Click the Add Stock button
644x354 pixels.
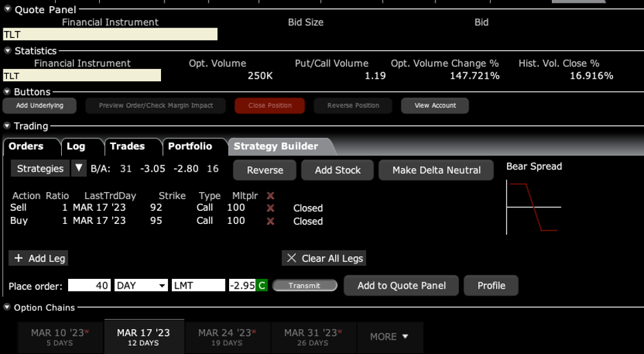338,170
